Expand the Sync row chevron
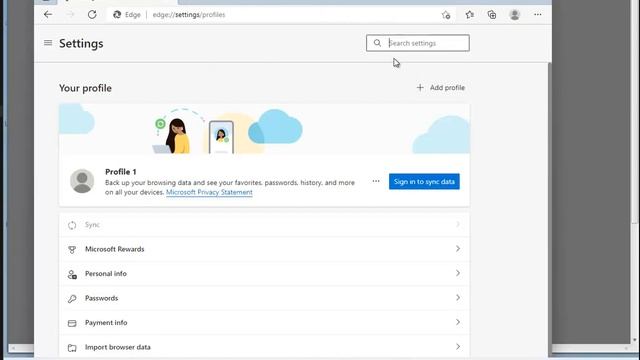This screenshot has height=360, width=640. [458, 224]
